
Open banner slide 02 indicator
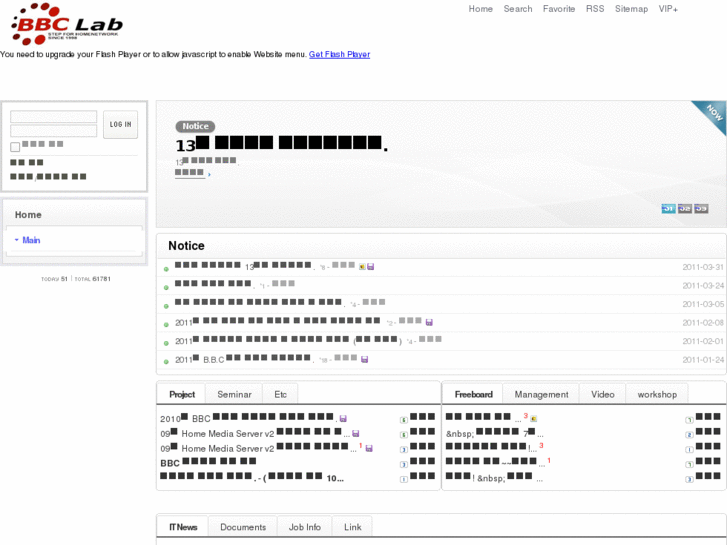[x=685, y=209]
